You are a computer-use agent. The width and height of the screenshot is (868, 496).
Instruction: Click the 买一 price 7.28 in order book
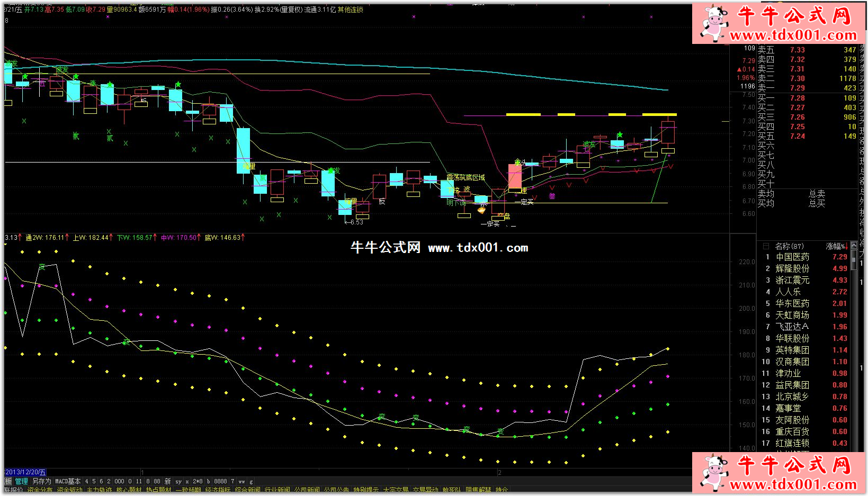(x=797, y=98)
